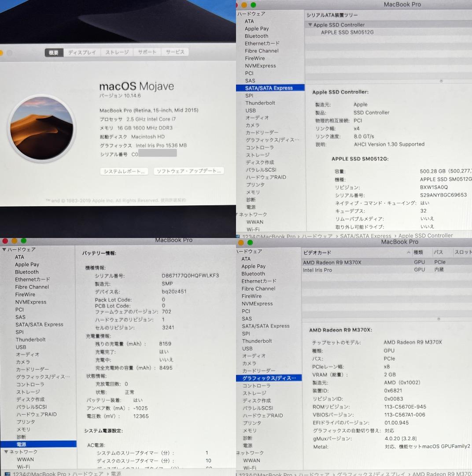Switch to the ディスプレイ tab
Screen dimensions: 472x476
pyautogui.click(x=82, y=52)
